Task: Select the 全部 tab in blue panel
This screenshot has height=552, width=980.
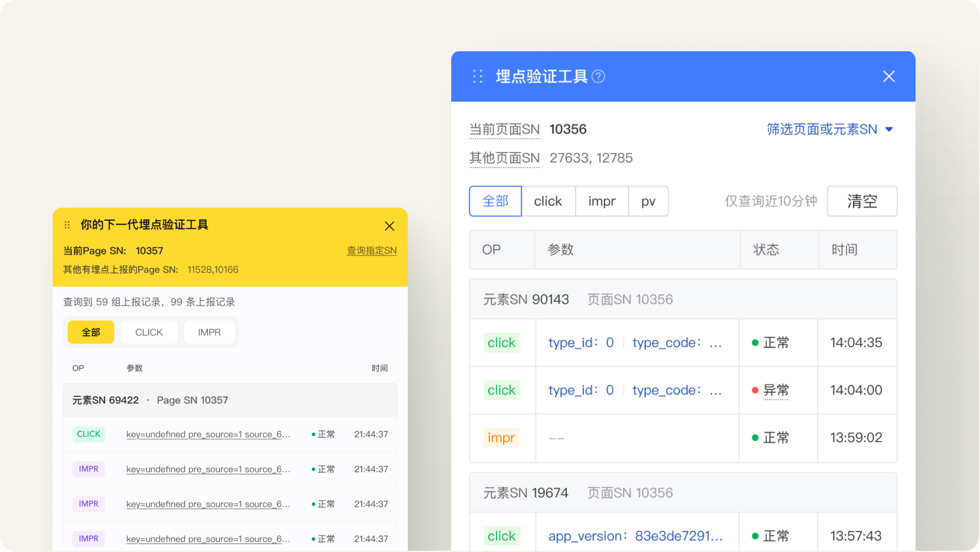Action: pyautogui.click(x=495, y=201)
